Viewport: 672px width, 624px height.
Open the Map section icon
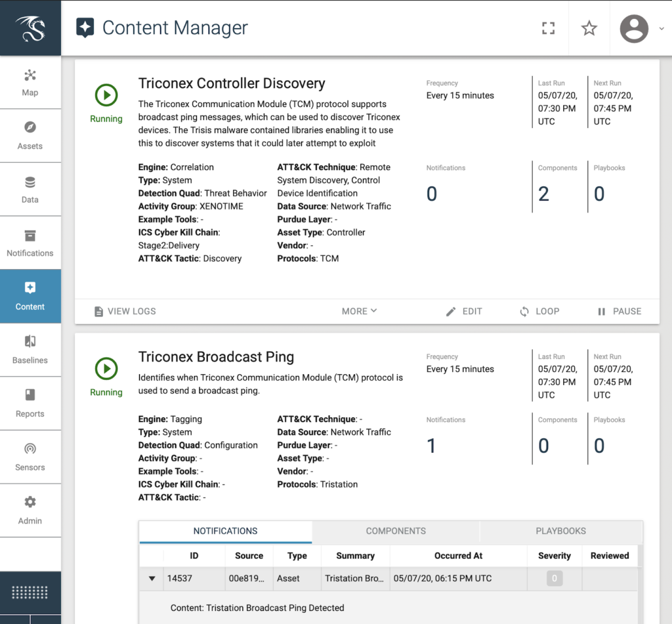(x=30, y=75)
